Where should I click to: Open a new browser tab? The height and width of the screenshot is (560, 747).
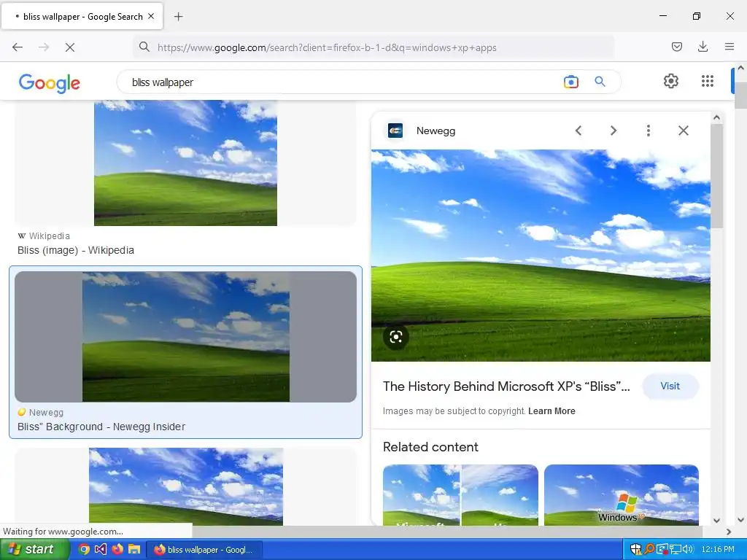[178, 17]
